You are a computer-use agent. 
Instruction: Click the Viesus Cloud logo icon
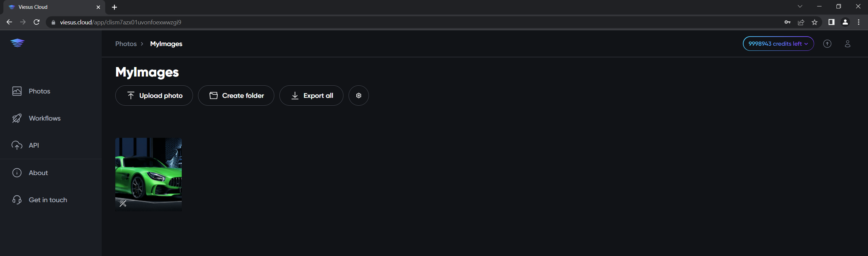click(17, 43)
